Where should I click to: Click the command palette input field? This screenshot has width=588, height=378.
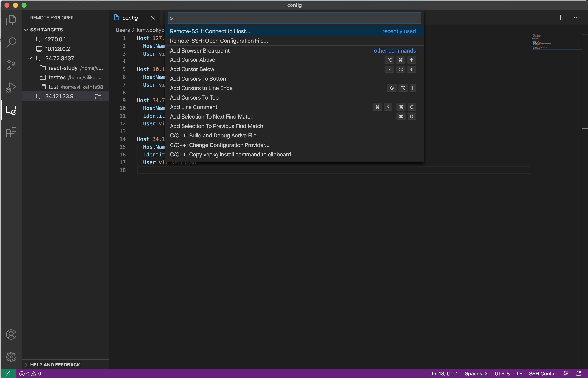point(294,18)
